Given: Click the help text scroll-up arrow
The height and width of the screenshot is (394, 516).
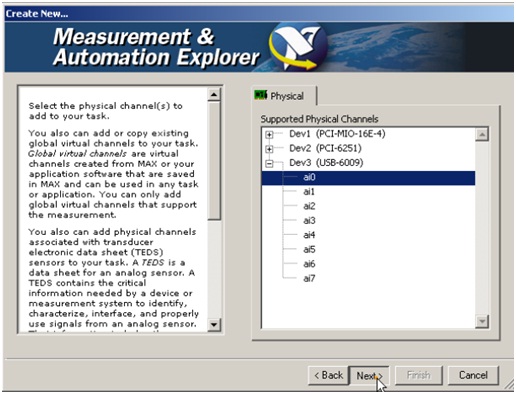Looking at the screenshot, I should [x=214, y=95].
